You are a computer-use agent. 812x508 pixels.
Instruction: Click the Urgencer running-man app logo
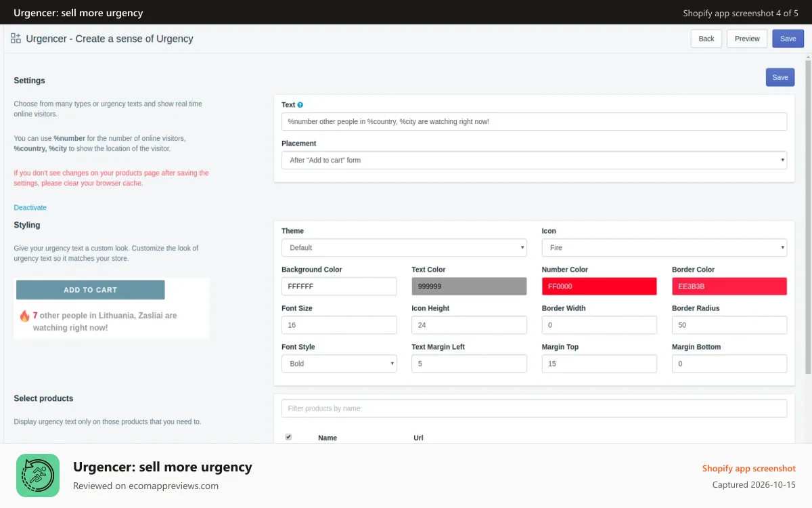(x=38, y=475)
